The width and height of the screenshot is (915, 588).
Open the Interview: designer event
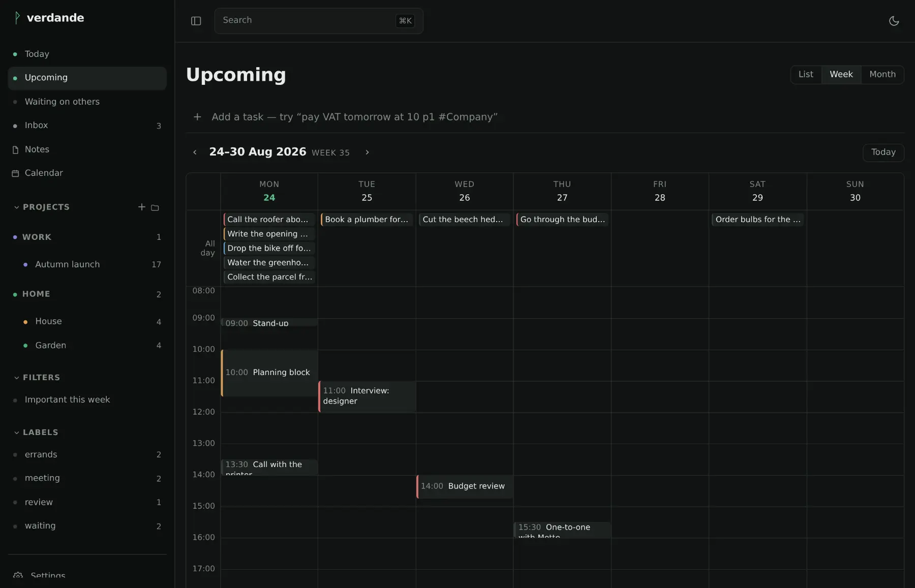pyautogui.click(x=367, y=396)
